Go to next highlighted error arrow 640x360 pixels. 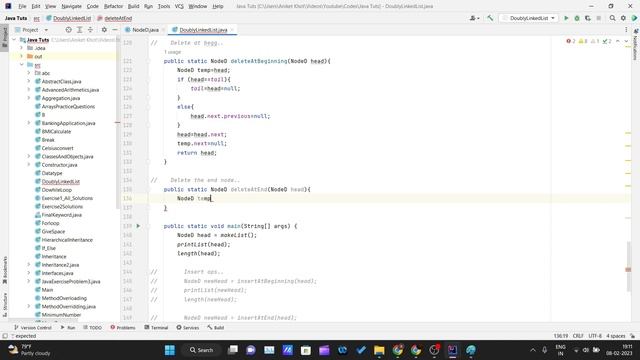point(626,41)
